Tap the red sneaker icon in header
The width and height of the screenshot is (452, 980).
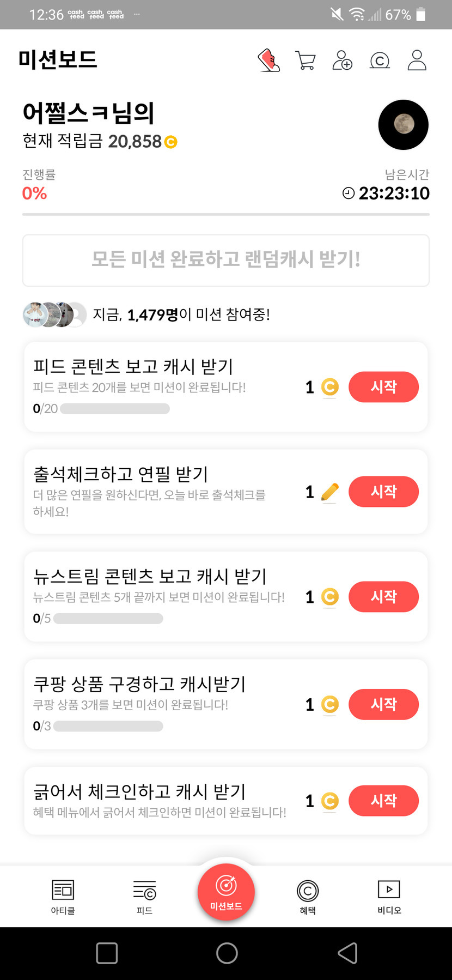pos(268,61)
